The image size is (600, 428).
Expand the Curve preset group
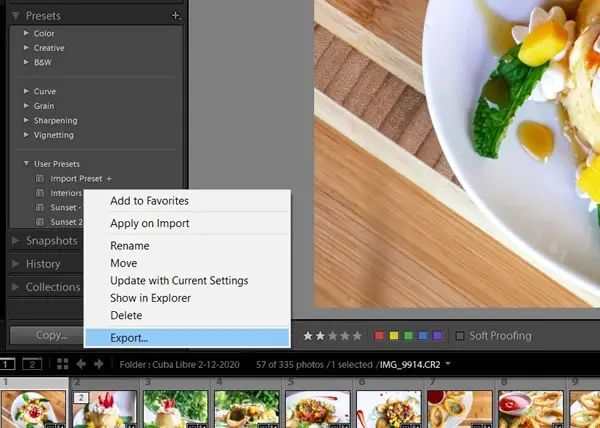pos(26,91)
